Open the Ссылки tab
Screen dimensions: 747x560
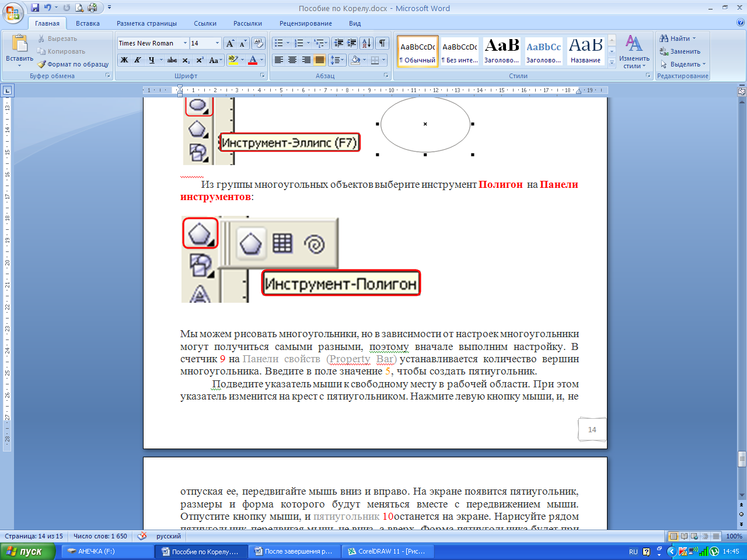[205, 23]
